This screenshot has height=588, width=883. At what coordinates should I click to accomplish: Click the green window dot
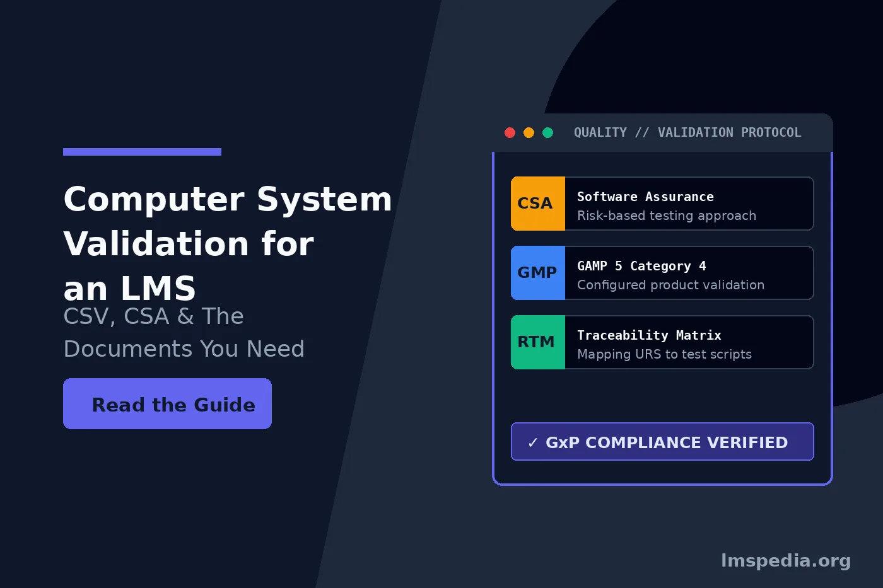pos(548,132)
